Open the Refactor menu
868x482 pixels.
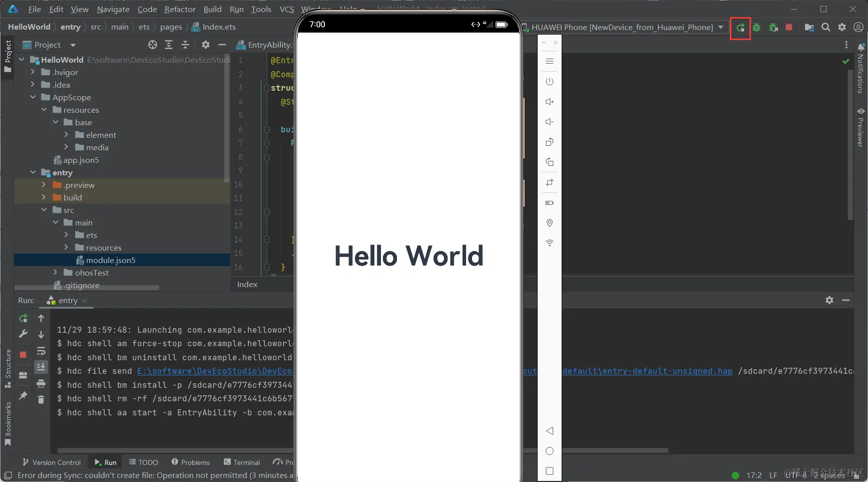(x=180, y=9)
